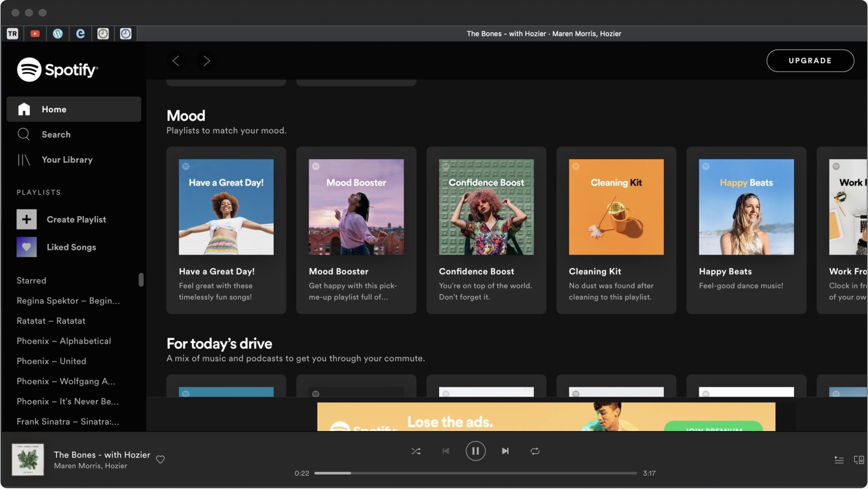Open the Have a Great Day! cover art

(x=226, y=207)
